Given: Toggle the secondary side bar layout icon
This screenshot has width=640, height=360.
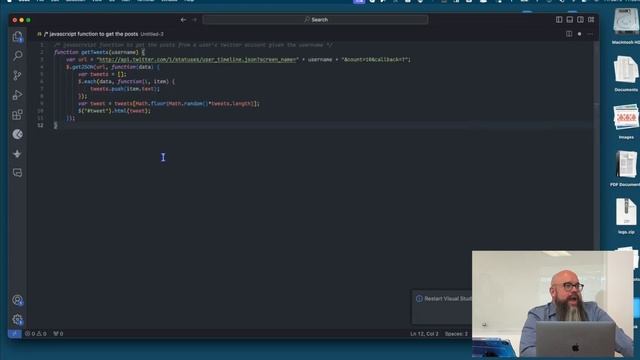Looking at the screenshot, I should [580, 20].
